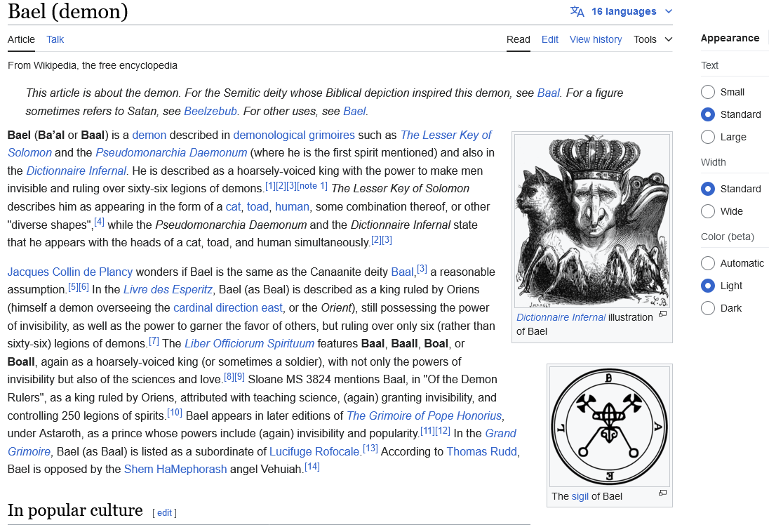Switch to the Article tab
769x532 pixels.
coord(21,39)
